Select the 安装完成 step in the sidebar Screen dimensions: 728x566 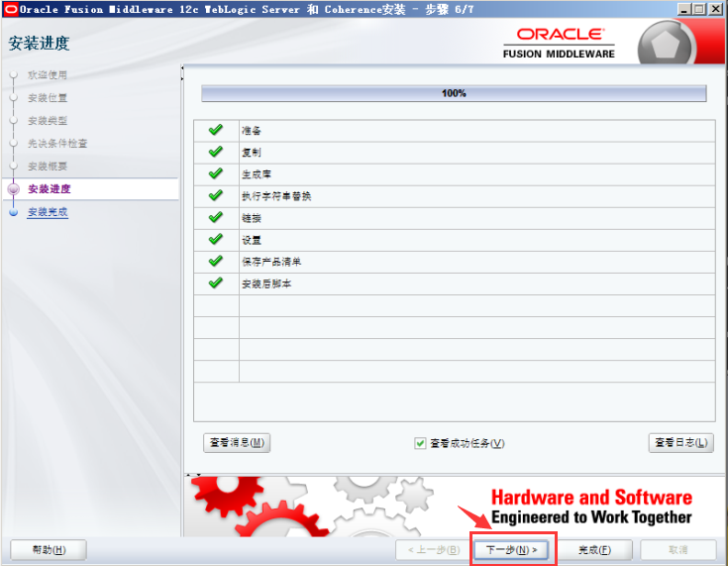48,212
